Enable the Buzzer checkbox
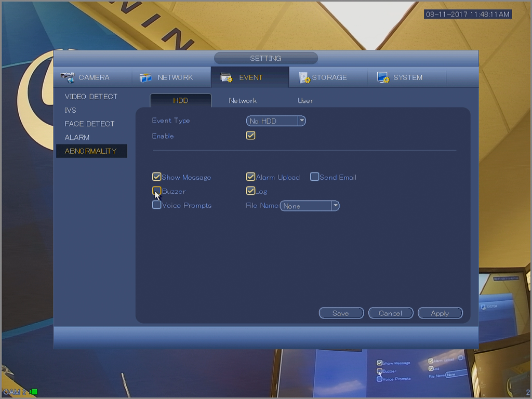 [x=156, y=191]
